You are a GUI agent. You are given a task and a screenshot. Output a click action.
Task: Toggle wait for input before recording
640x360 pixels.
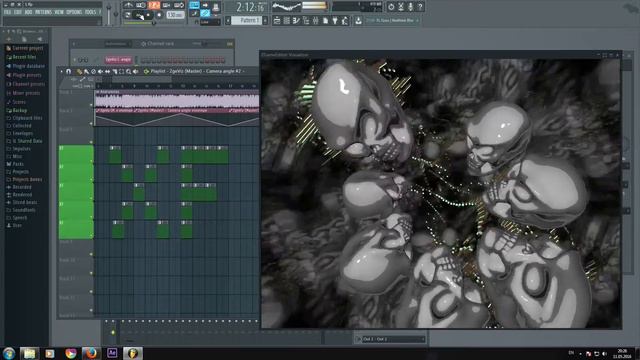141,5
